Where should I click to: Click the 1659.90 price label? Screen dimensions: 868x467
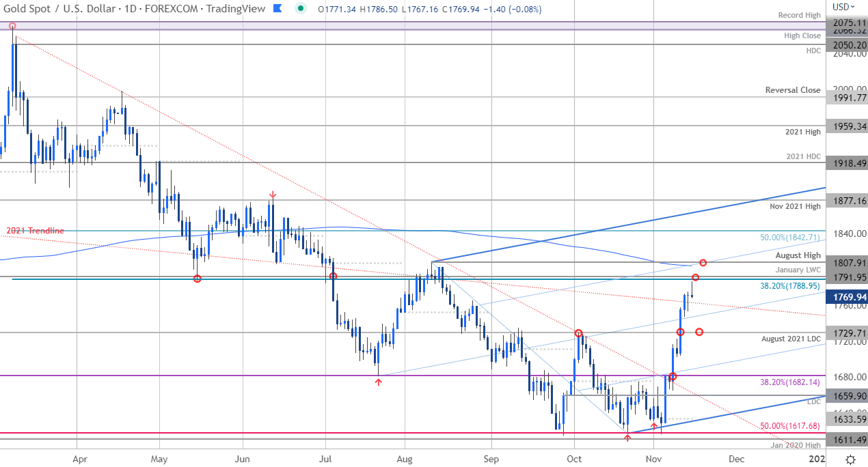[x=846, y=395]
